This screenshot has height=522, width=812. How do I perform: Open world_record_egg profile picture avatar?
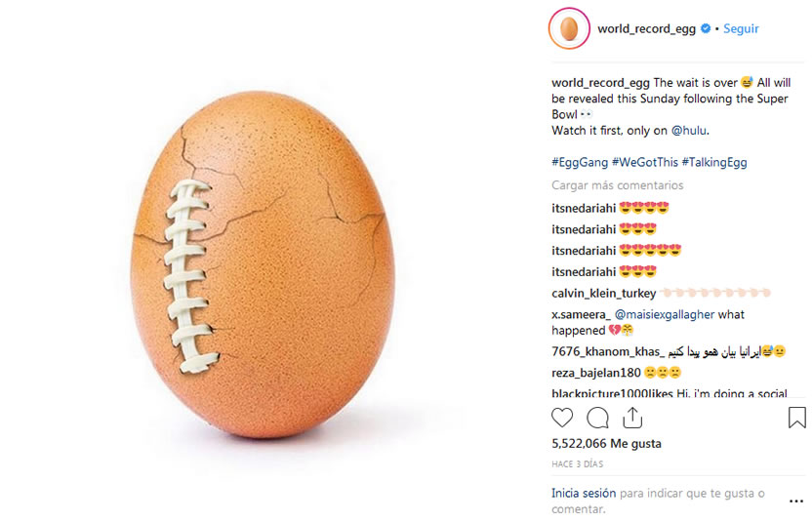[569, 28]
